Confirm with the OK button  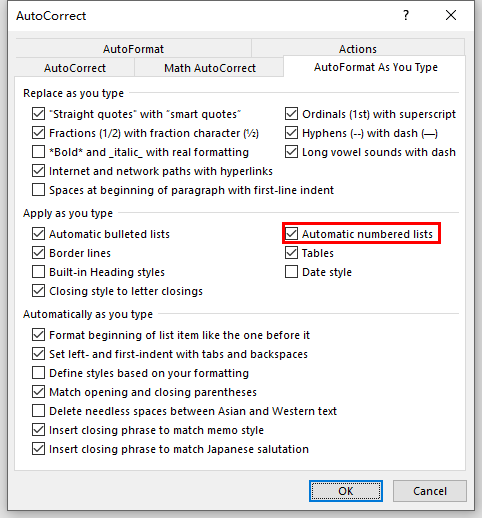tap(346, 491)
